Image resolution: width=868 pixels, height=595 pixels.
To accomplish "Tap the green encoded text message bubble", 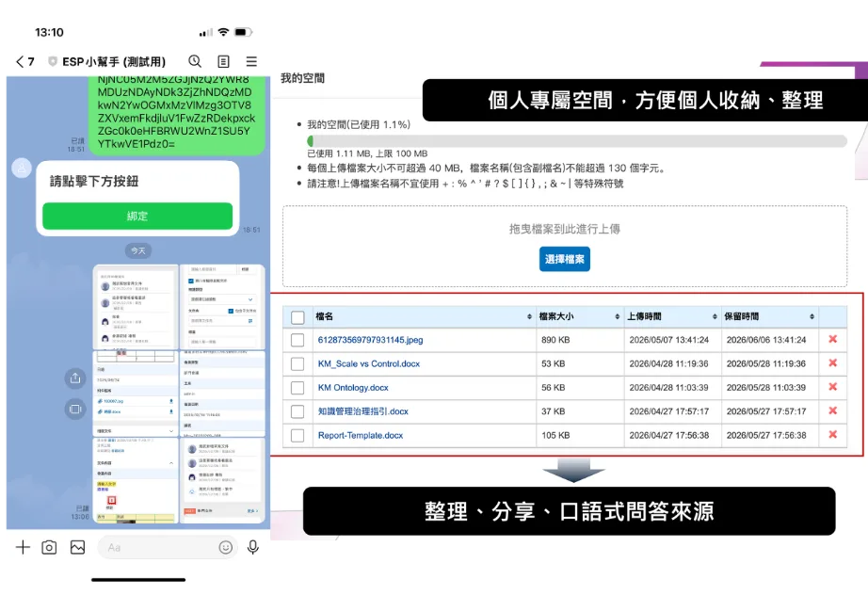I will point(177,115).
